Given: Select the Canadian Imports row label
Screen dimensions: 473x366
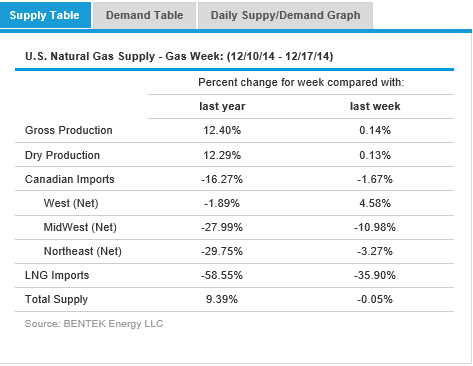Looking at the screenshot, I should coord(70,179).
